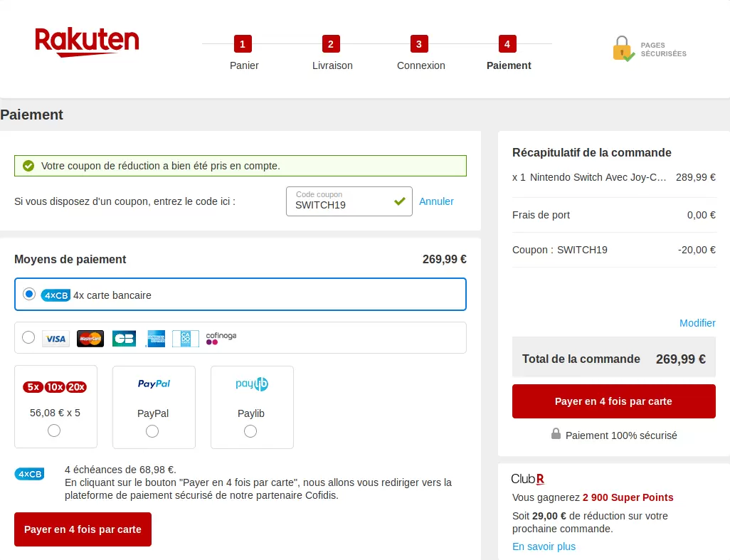Image resolution: width=730 pixels, height=560 pixels.
Task: Click the Rakuten logo
Action: click(87, 42)
